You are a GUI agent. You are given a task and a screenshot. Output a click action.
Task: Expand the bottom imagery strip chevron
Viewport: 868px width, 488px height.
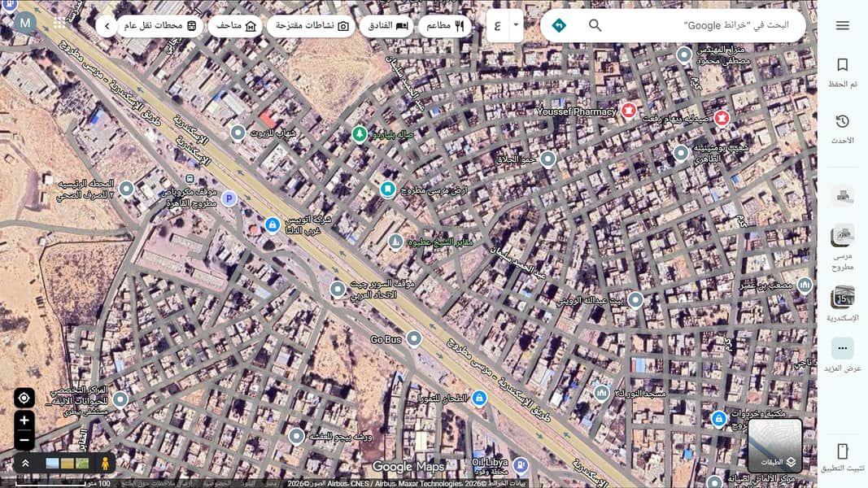click(x=25, y=464)
